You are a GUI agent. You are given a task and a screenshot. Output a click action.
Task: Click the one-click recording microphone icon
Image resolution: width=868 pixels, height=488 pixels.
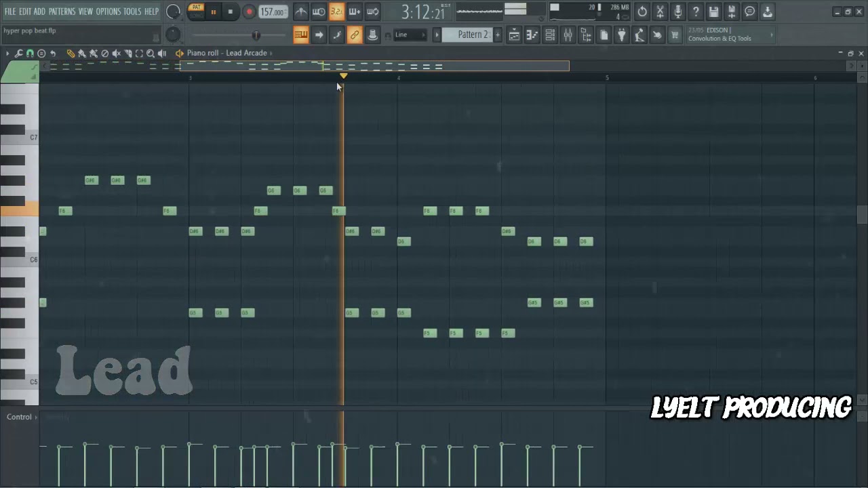click(x=678, y=12)
